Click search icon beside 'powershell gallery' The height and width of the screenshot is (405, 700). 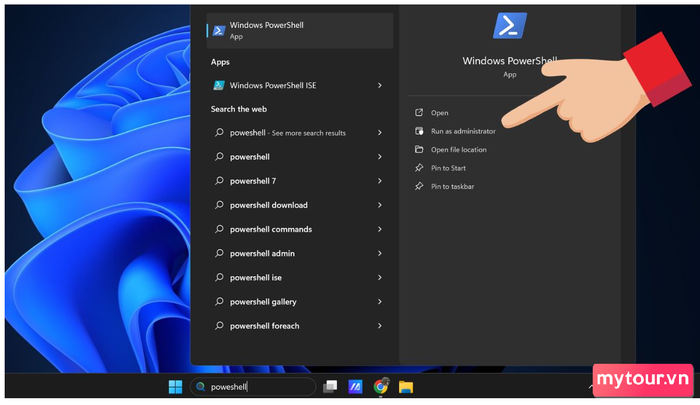point(219,301)
